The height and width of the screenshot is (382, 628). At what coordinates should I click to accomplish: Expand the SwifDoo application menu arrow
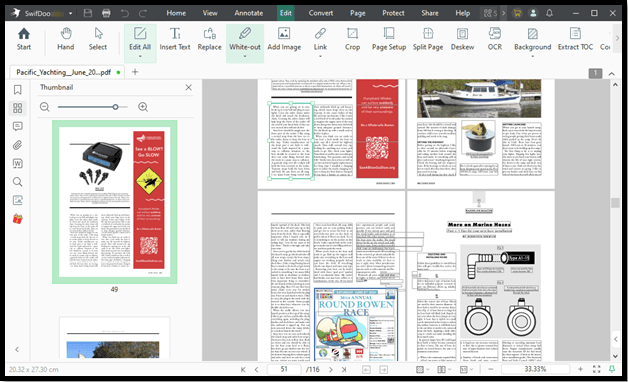[70, 13]
